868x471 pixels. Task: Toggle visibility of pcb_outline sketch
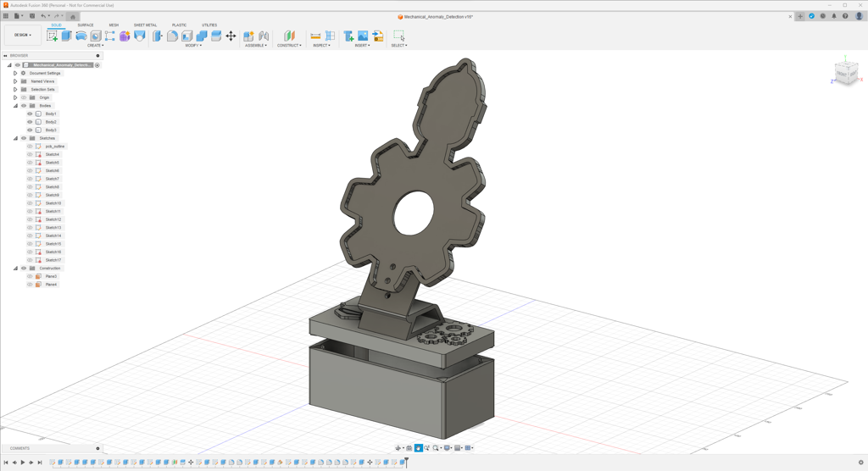click(30, 147)
